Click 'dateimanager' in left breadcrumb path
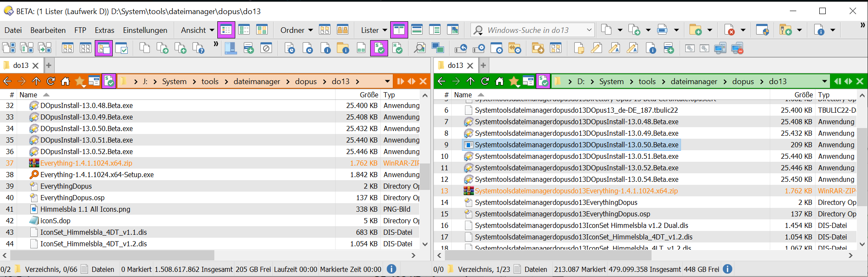The height and width of the screenshot is (277, 868). [257, 82]
